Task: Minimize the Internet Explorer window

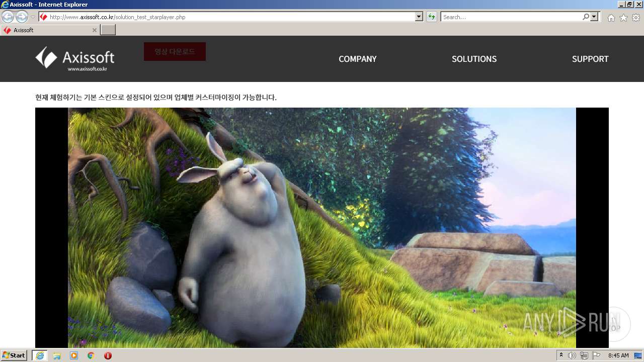Action: (x=621, y=4)
